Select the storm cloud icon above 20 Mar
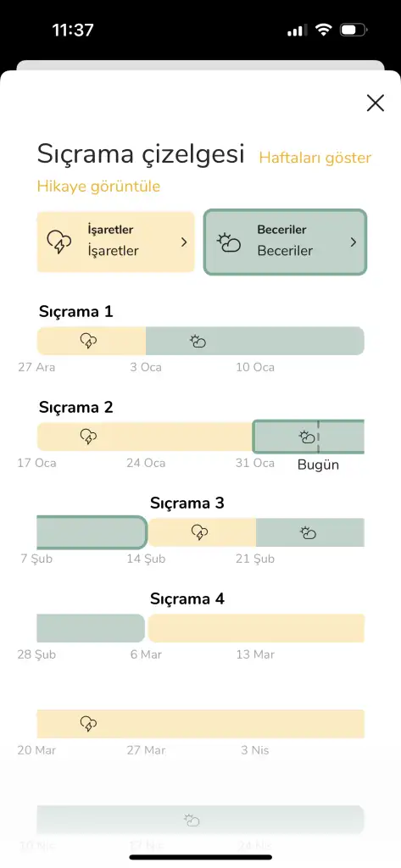 click(88, 724)
